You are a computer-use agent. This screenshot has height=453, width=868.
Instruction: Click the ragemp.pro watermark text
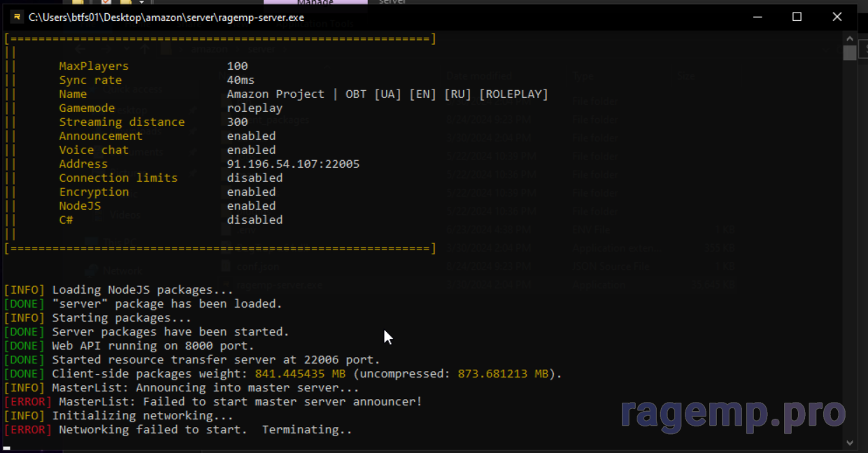click(x=732, y=414)
